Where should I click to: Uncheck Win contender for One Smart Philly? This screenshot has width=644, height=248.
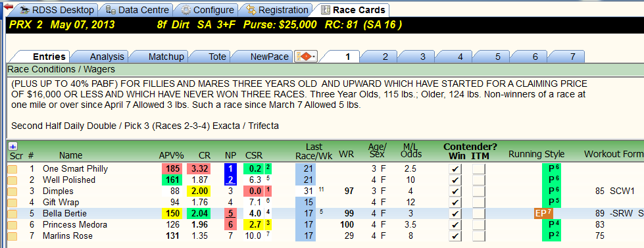click(x=456, y=169)
